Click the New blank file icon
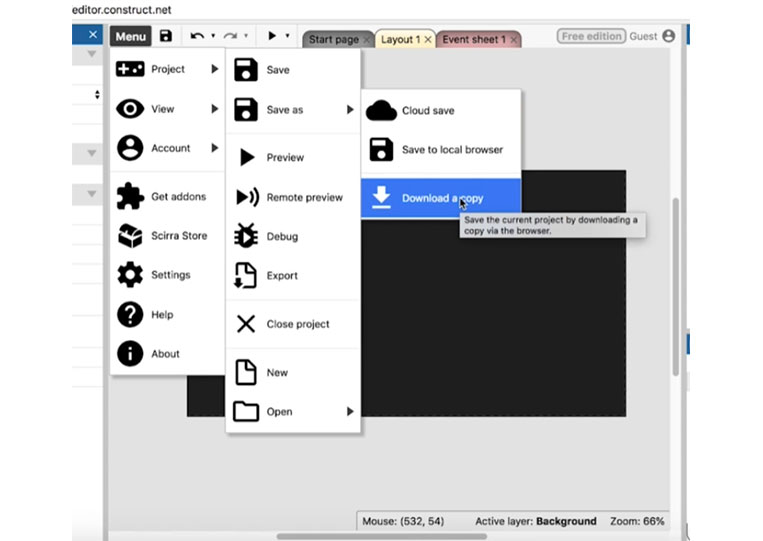The width and height of the screenshot is (763, 541). (246, 372)
